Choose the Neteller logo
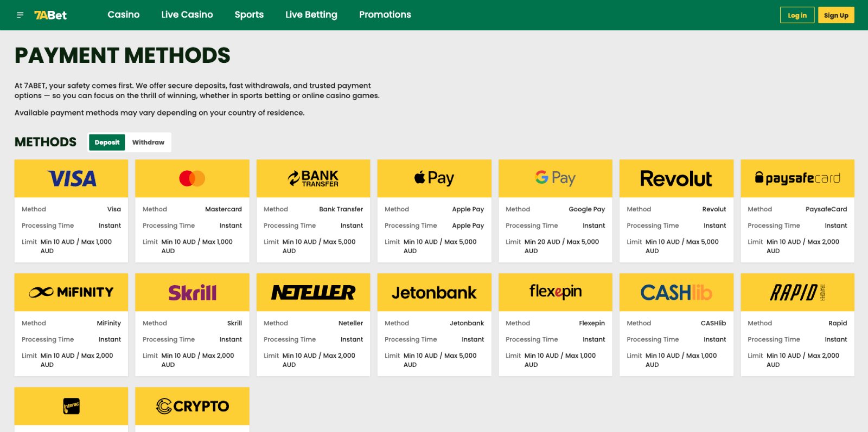 tap(313, 292)
